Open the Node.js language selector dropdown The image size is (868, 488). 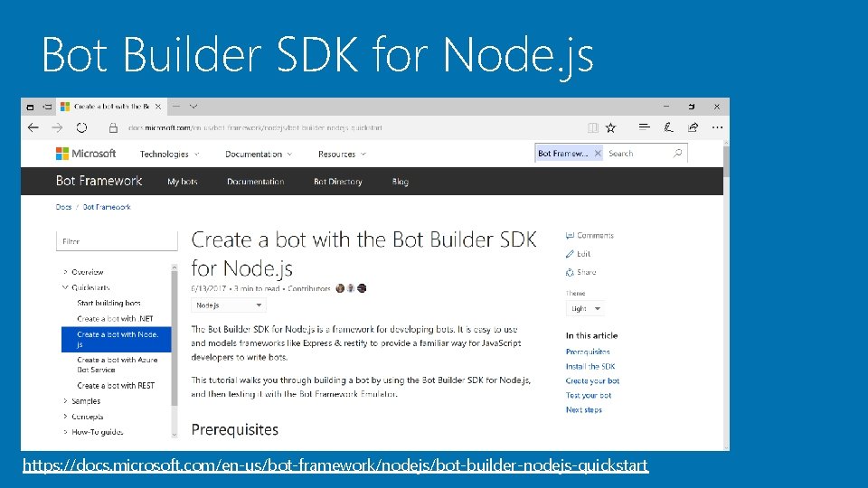(x=229, y=305)
